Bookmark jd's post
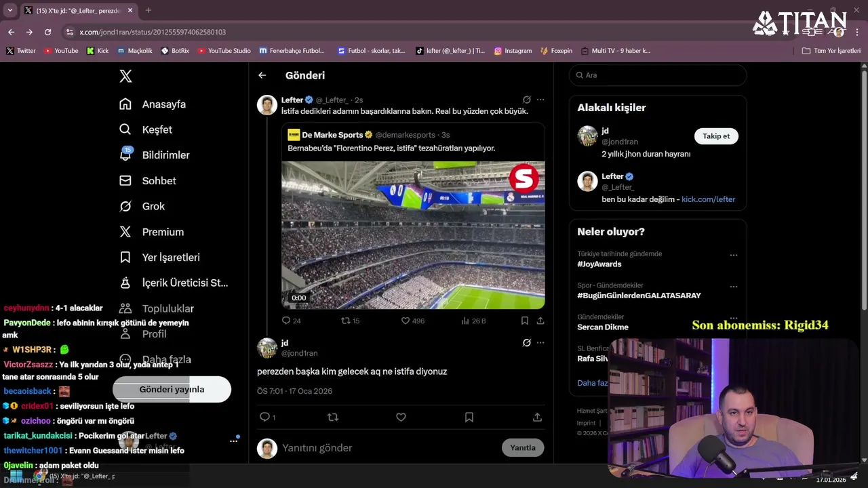Image resolution: width=868 pixels, height=488 pixels. pos(469,418)
